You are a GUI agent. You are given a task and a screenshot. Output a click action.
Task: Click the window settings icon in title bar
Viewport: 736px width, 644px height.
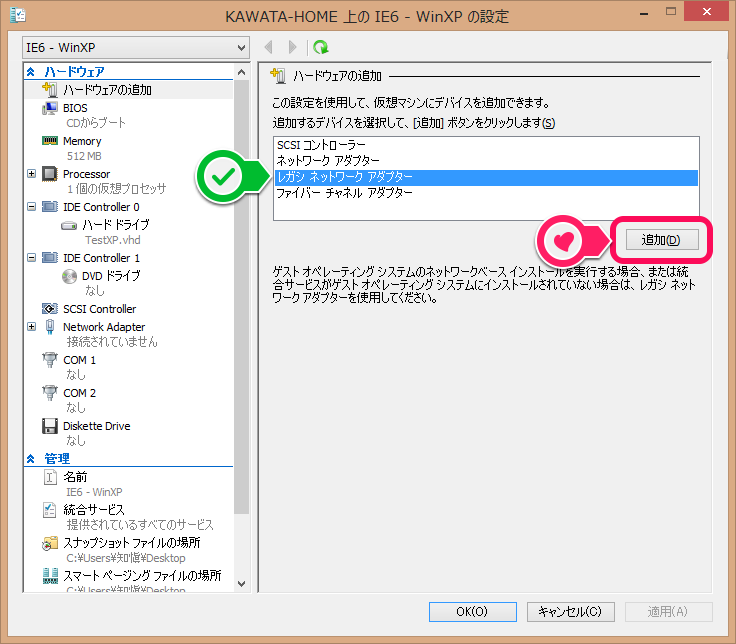coord(18,15)
